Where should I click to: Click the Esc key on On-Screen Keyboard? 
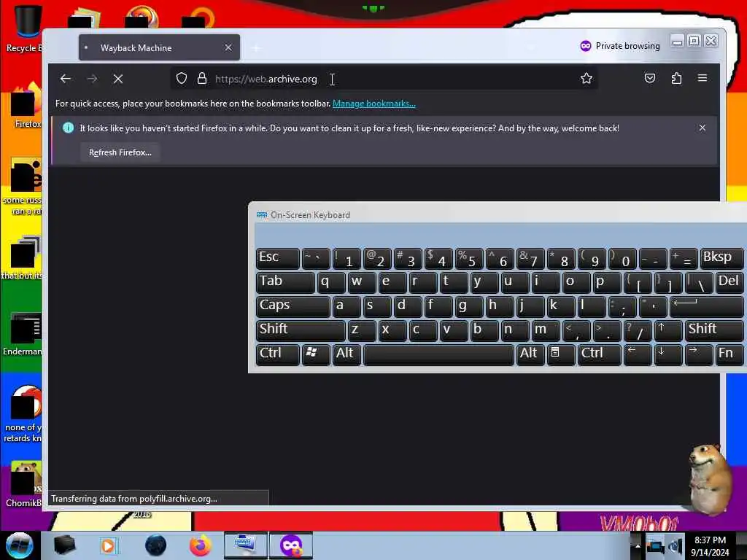pos(278,259)
